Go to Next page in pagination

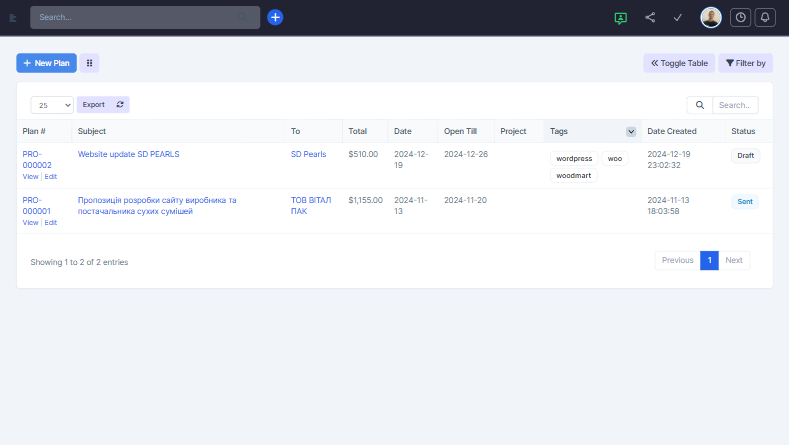(x=734, y=260)
